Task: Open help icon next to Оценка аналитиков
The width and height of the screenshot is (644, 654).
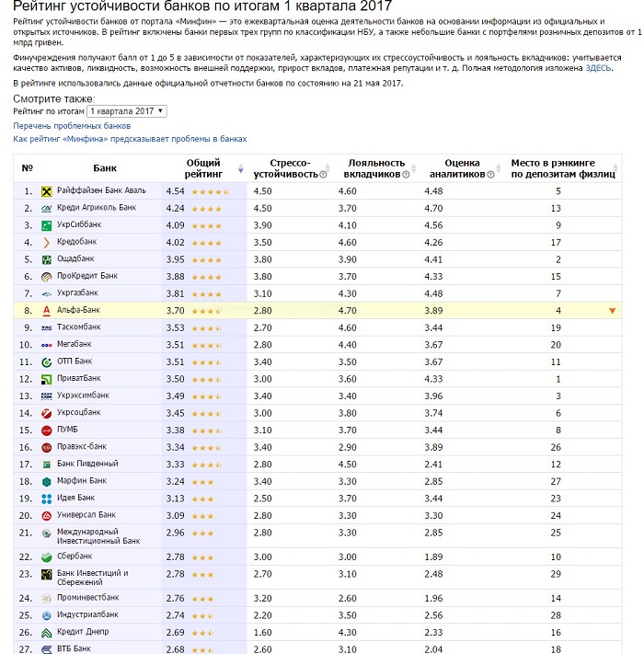Action: [490, 175]
